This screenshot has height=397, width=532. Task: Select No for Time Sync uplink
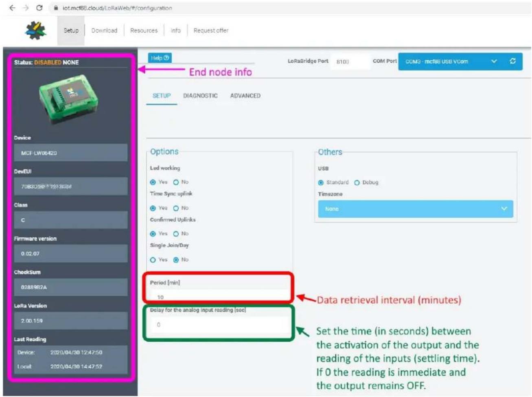176,208
